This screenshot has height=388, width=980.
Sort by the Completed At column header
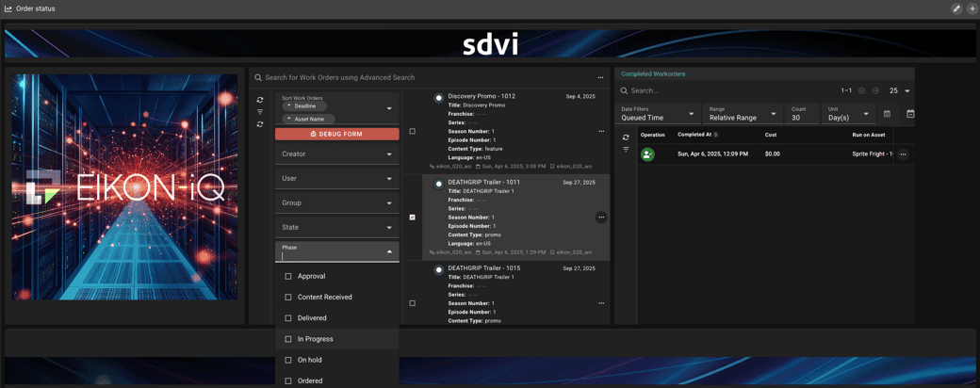(694, 135)
